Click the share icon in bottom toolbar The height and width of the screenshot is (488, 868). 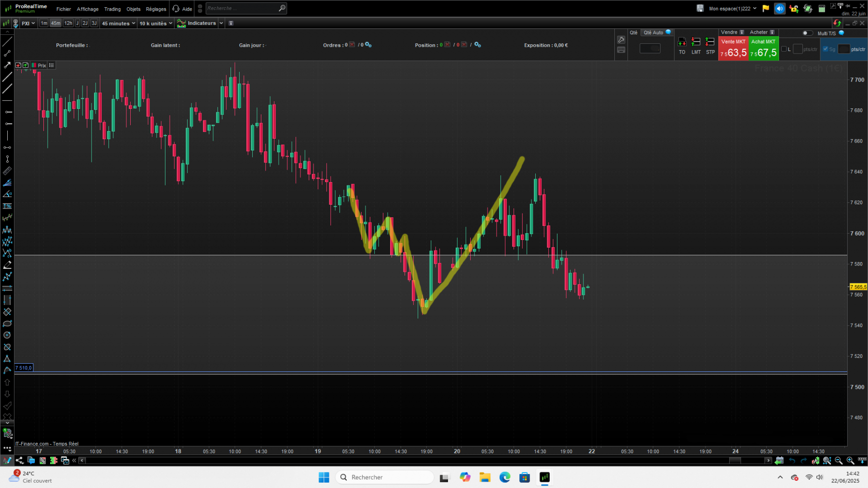coord(20,461)
